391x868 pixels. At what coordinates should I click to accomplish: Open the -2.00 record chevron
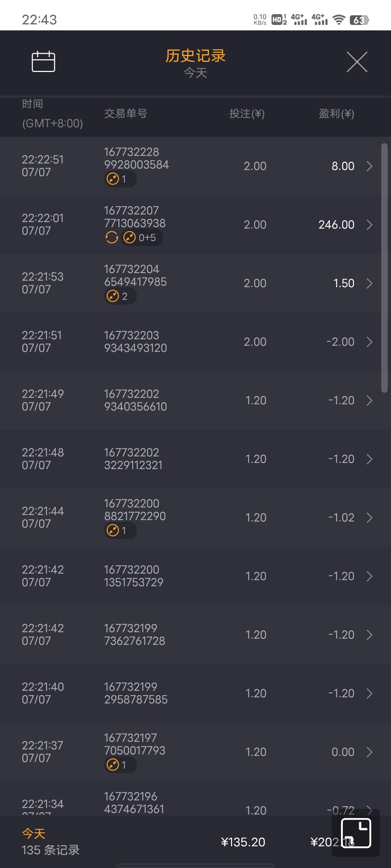click(369, 342)
